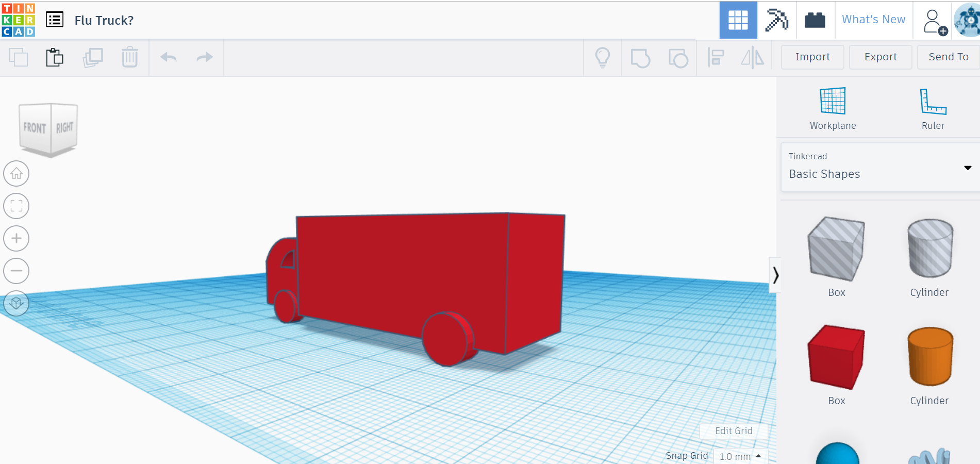Toggle orthographic/perspective view cube icon

(x=16, y=303)
